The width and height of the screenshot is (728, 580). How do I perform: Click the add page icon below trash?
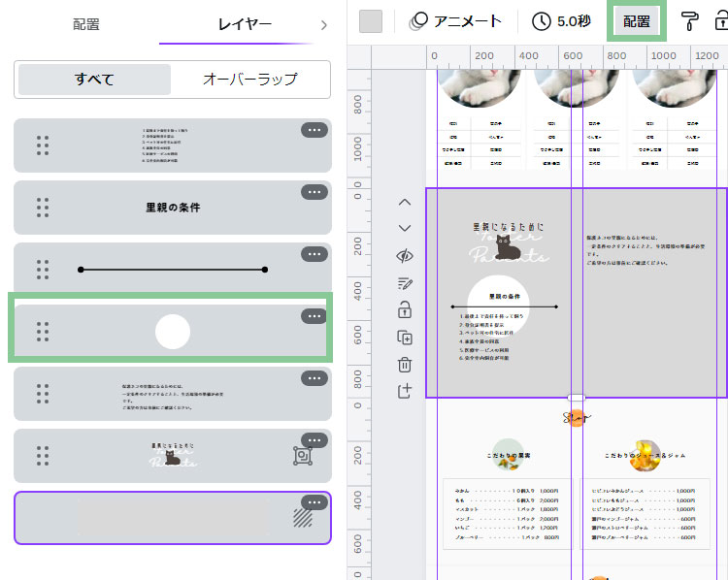coord(405,391)
